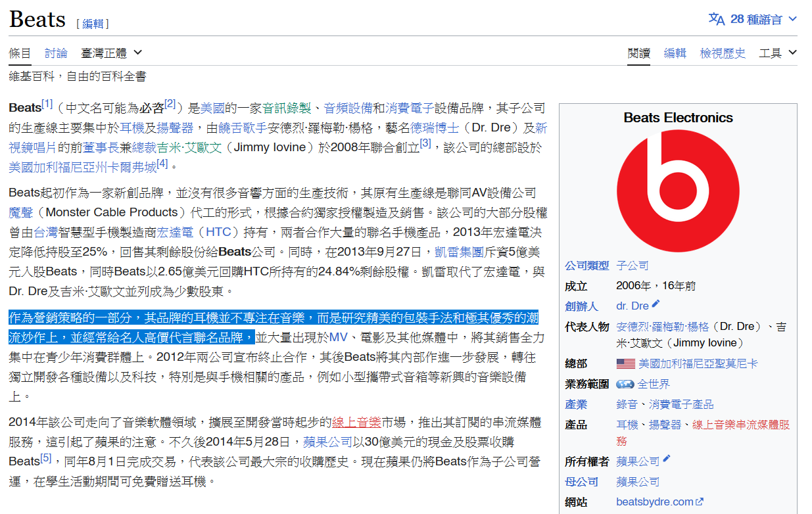Click the external link icon after beatsbydre.com
Image resolution: width=812 pixels, height=514 pixels.
coord(700,502)
